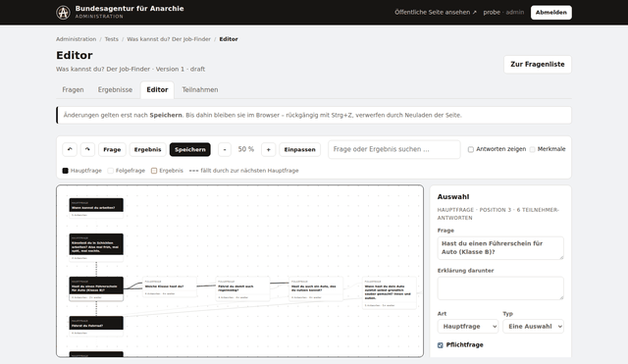The image size is (628, 364).
Task: Select the 'Welche Klasse hast du?' follow-up node
Action: (x=170, y=286)
